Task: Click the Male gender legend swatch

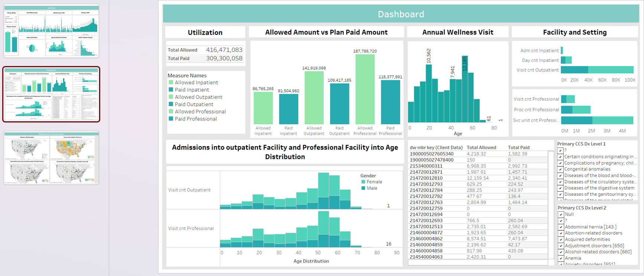Action: 363,188
